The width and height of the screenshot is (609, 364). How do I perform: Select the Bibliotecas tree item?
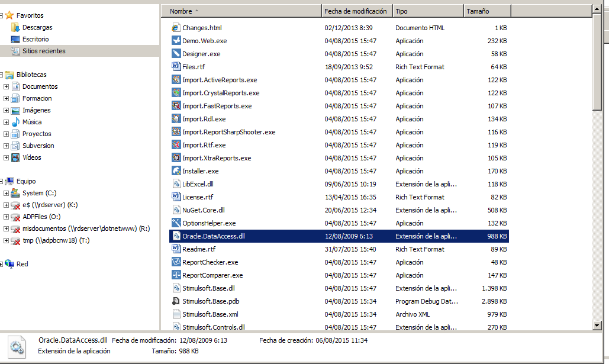click(31, 75)
